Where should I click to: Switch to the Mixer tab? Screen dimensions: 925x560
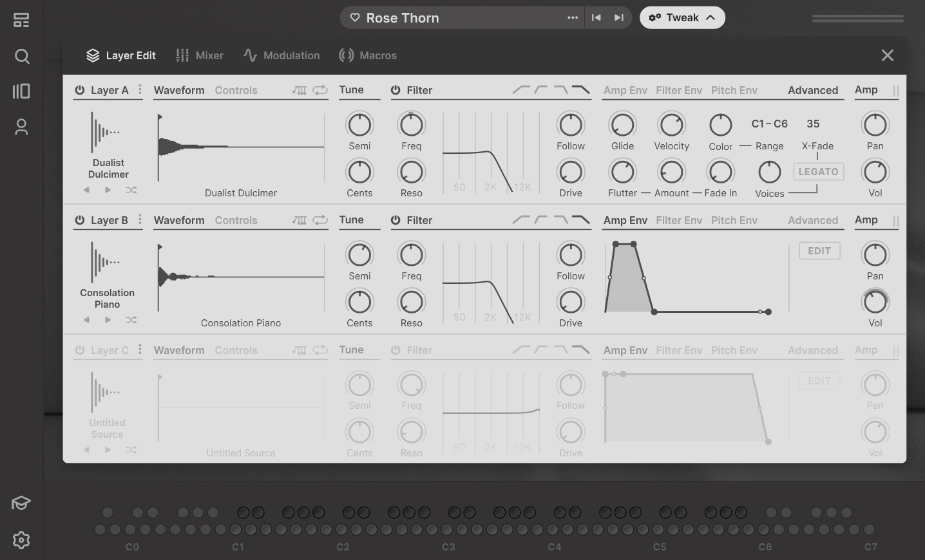tap(200, 55)
